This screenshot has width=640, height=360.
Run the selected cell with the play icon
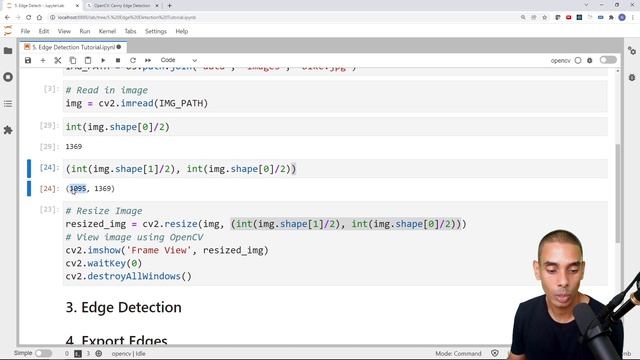(x=103, y=60)
